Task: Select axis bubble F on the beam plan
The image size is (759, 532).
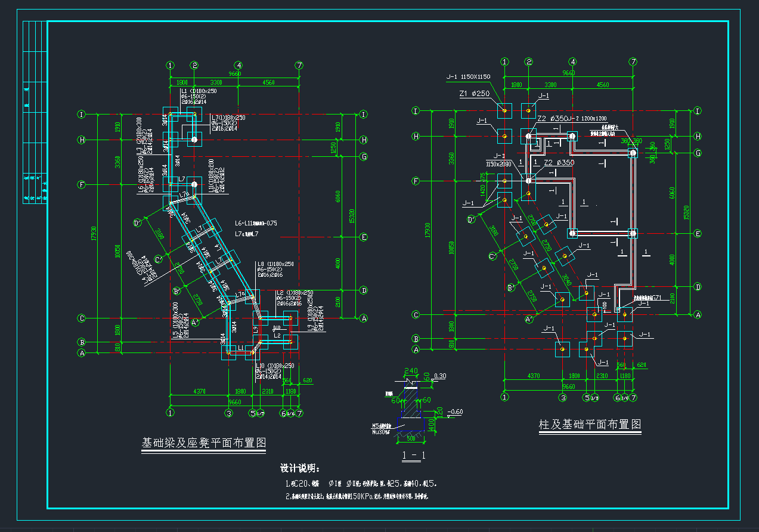Action: (82, 184)
